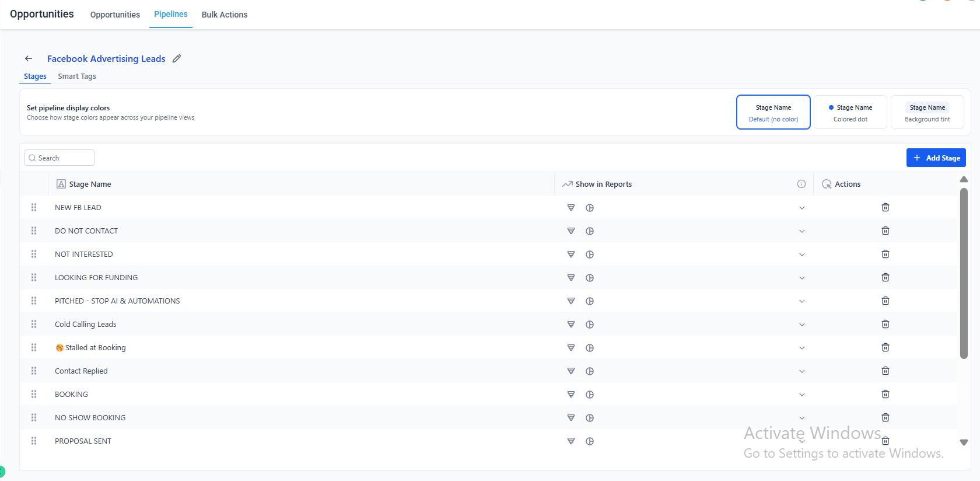
Task: Open info icon in Show in Reports
Action: (x=801, y=184)
